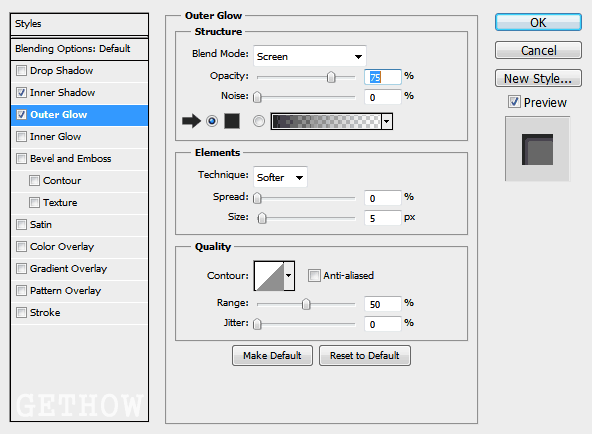
Task: Open the Technique Softer dropdown
Action: coord(280,177)
